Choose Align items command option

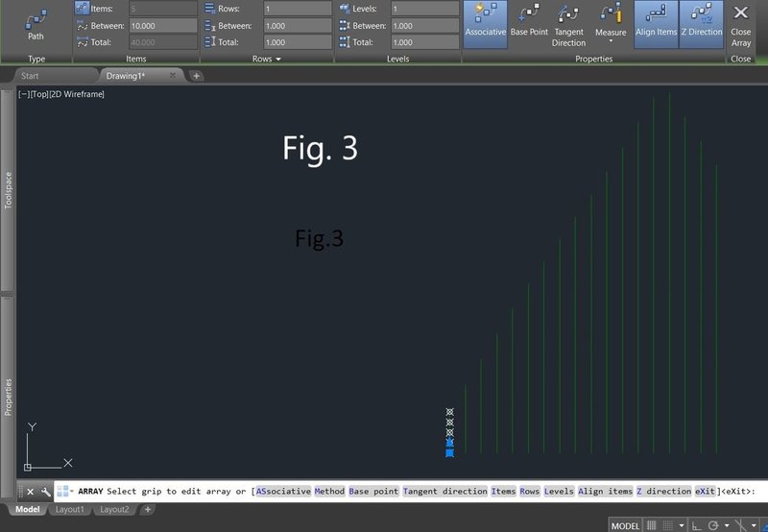click(x=606, y=492)
